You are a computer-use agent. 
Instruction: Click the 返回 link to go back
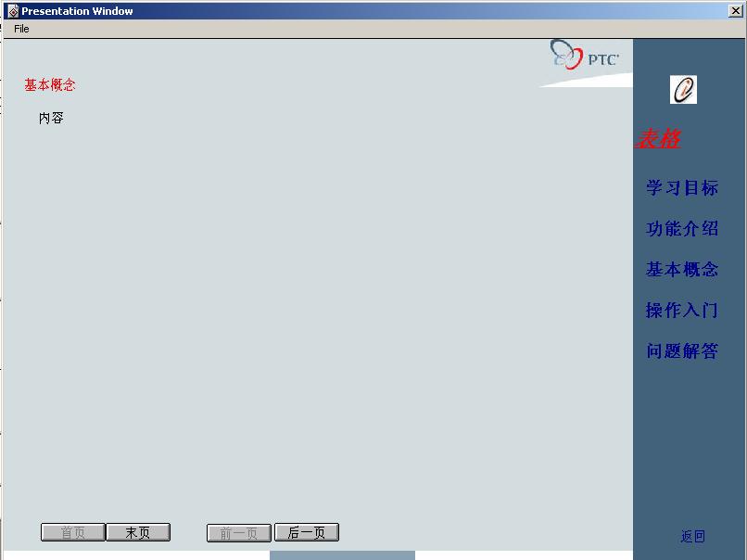[693, 537]
